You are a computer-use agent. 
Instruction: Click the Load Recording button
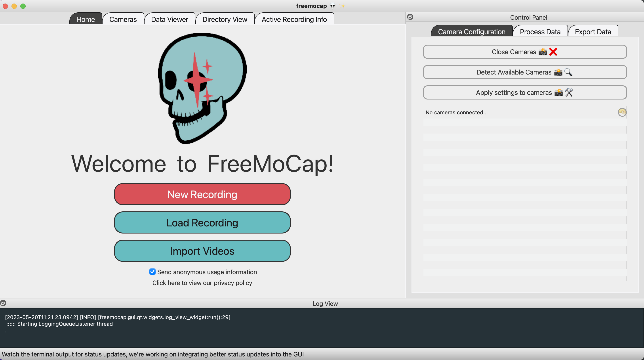[202, 222]
